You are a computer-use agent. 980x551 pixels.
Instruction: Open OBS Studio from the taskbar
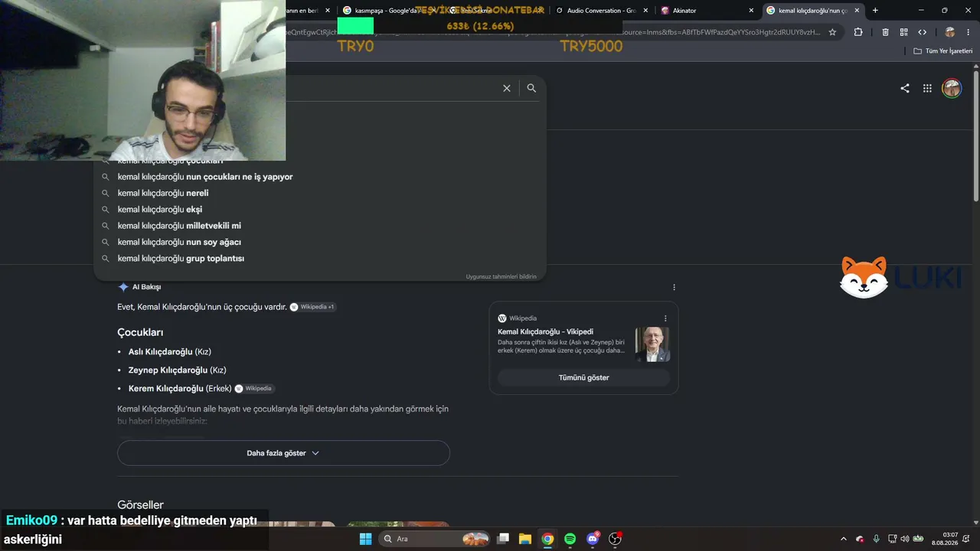point(615,539)
